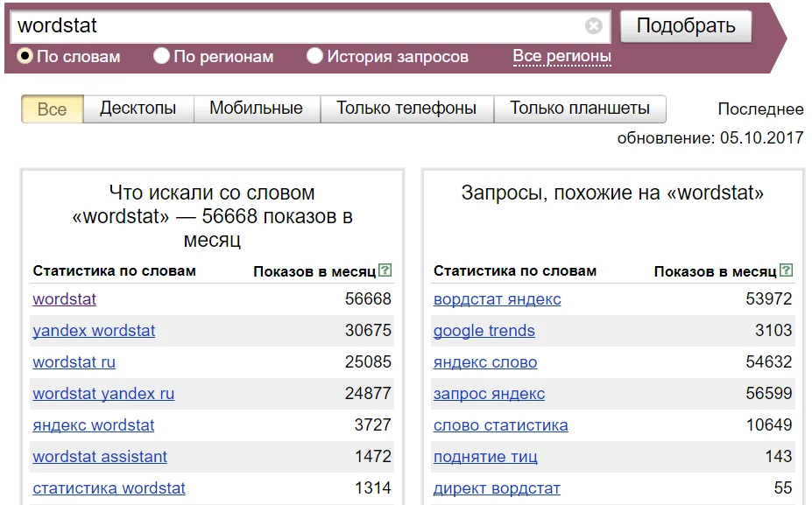This screenshot has height=505, width=812.
Task: Open the статистика wordstat query link
Action: click(109, 488)
